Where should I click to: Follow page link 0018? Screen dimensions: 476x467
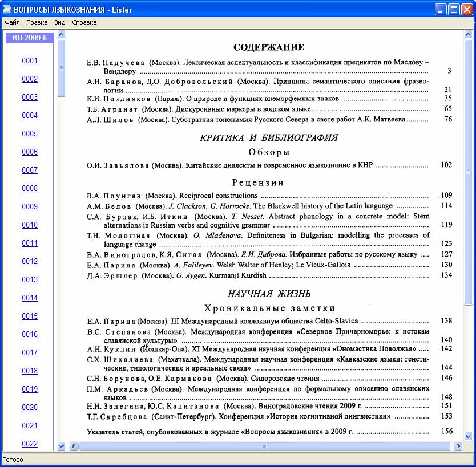tap(30, 371)
